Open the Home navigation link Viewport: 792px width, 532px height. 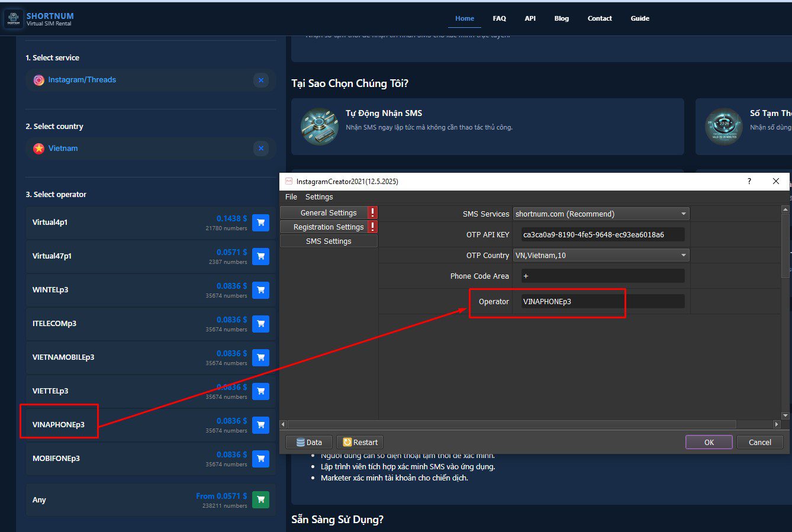(x=465, y=18)
